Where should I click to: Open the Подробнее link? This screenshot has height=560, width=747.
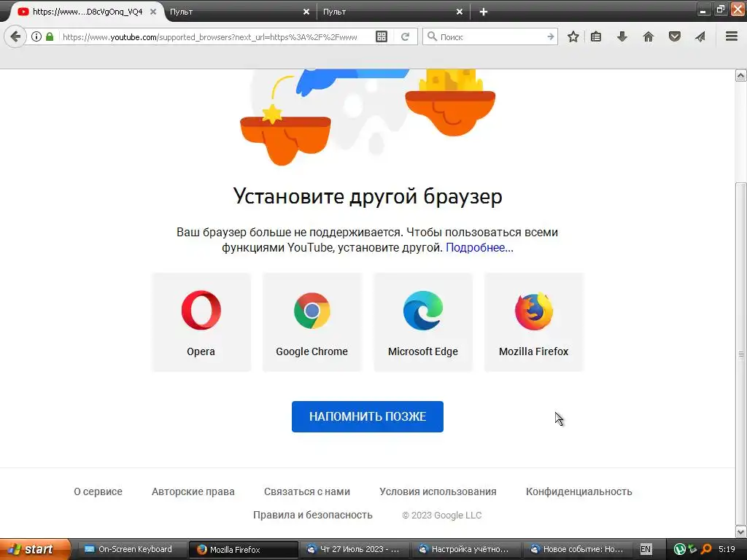479,248
